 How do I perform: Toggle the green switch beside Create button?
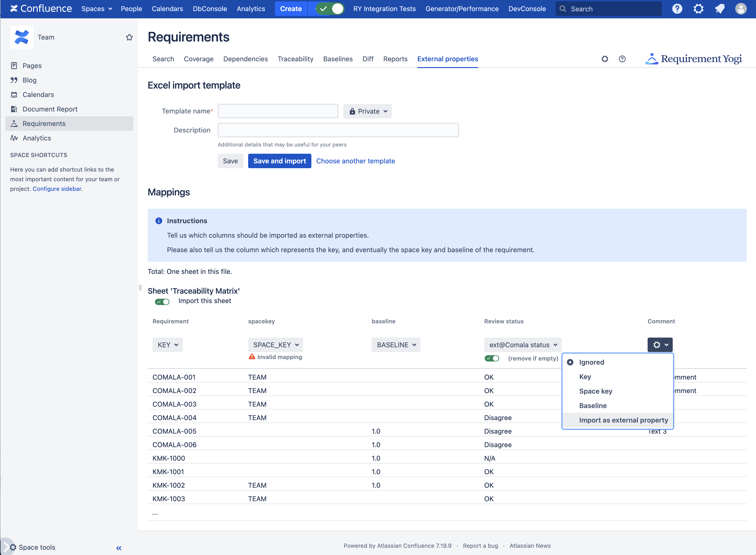pos(331,9)
